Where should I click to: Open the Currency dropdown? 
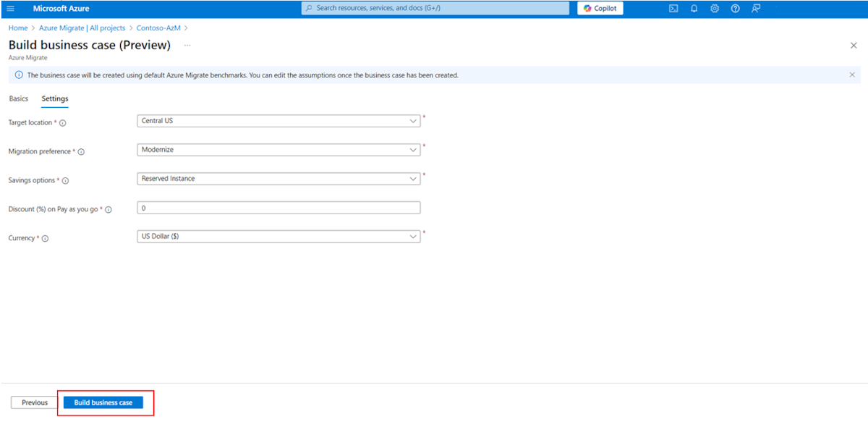tap(412, 236)
